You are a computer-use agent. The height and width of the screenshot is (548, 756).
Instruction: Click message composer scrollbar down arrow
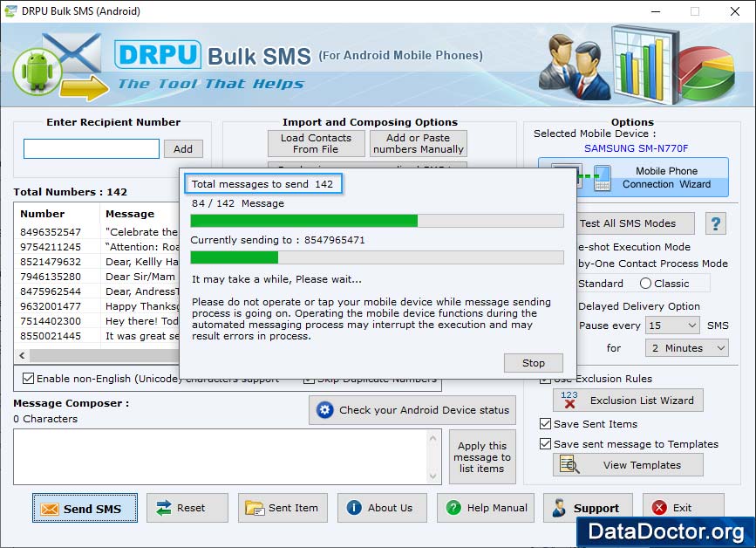(x=433, y=476)
